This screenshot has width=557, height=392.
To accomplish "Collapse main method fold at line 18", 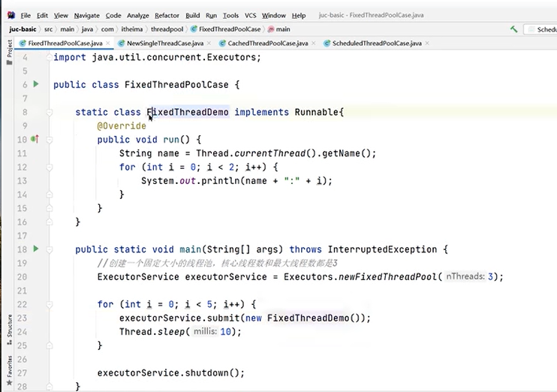I will coord(49,249).
